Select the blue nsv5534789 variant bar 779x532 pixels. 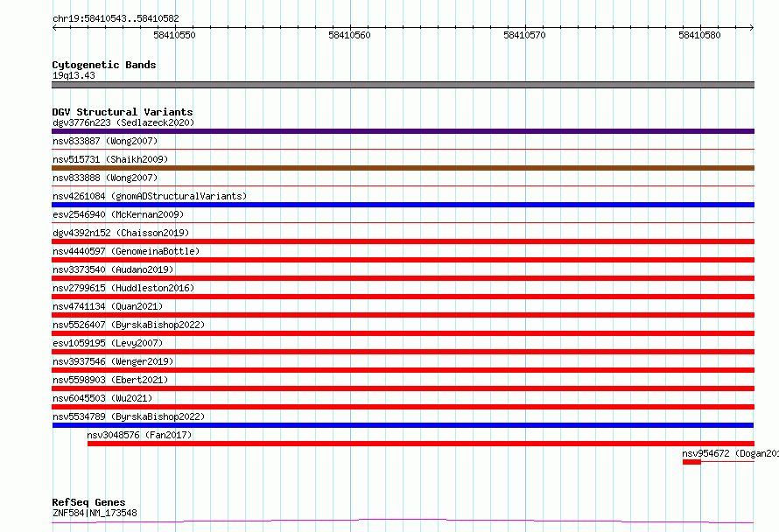click(x=403, y=425)
